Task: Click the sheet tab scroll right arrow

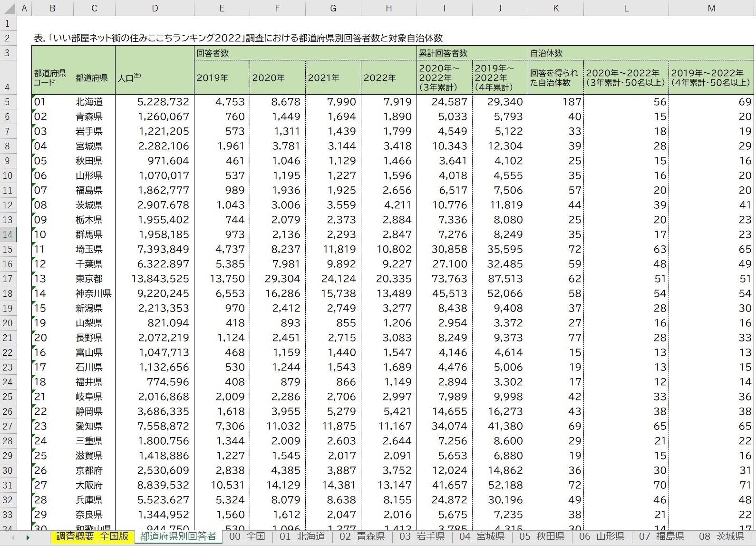Action: [x=28, y=537]
